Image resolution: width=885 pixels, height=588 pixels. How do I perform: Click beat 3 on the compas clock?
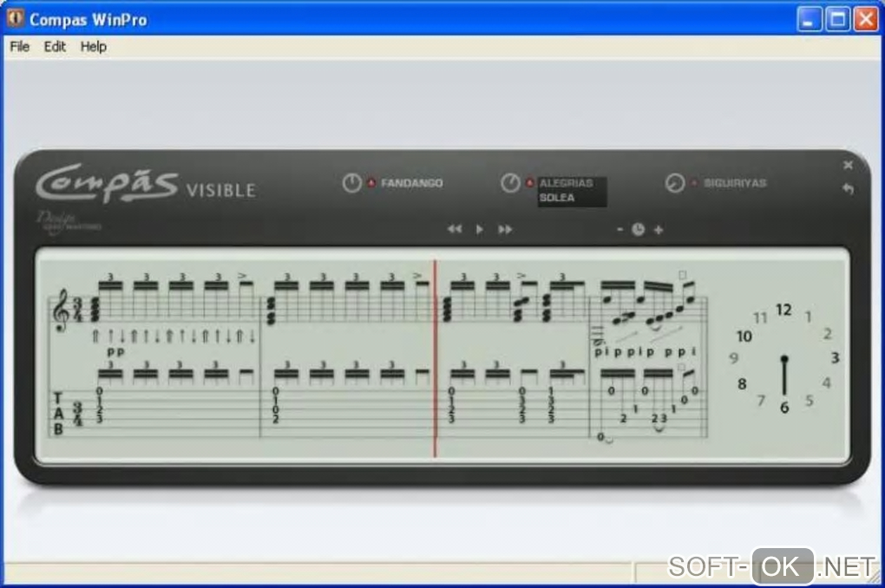click(x=835, y=358)
